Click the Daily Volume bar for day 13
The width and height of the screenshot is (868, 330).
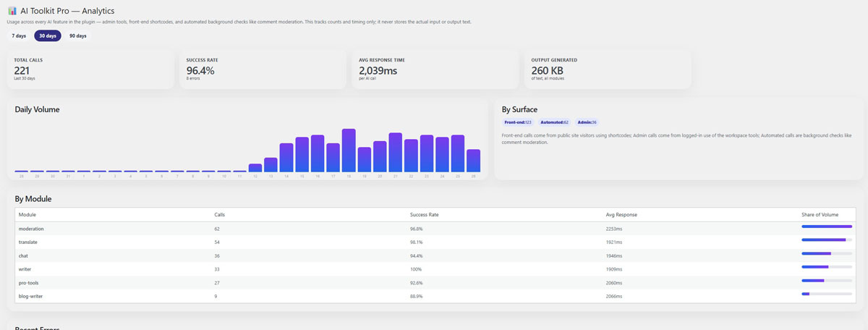[271, 165]
